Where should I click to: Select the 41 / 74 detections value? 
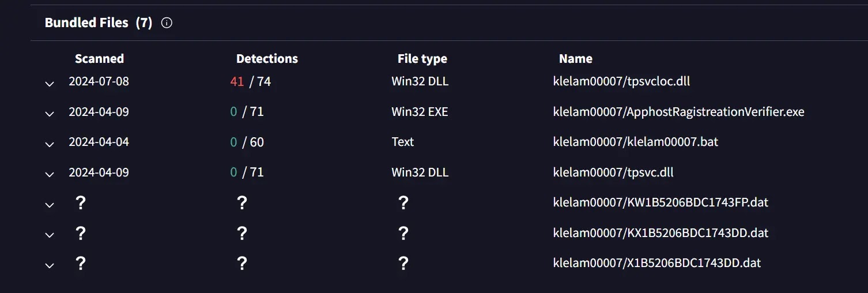[250, 81]
